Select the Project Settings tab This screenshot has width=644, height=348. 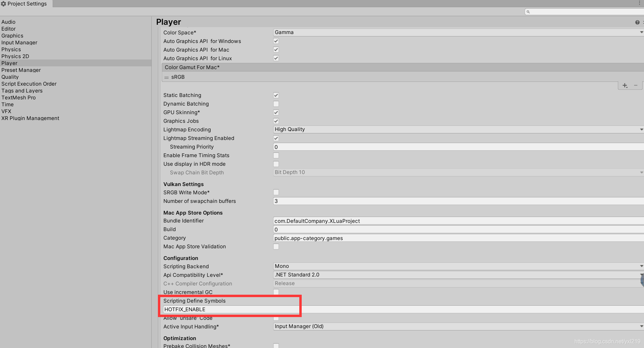[26, 4]
